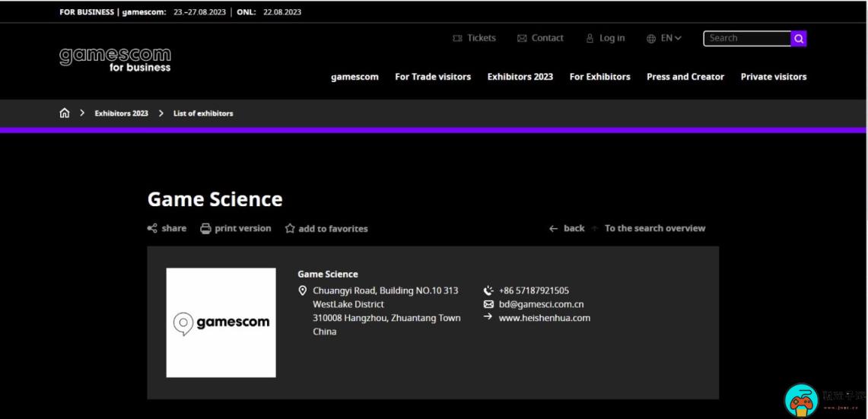
Task: Click the print version link
Action: (243, 228)
